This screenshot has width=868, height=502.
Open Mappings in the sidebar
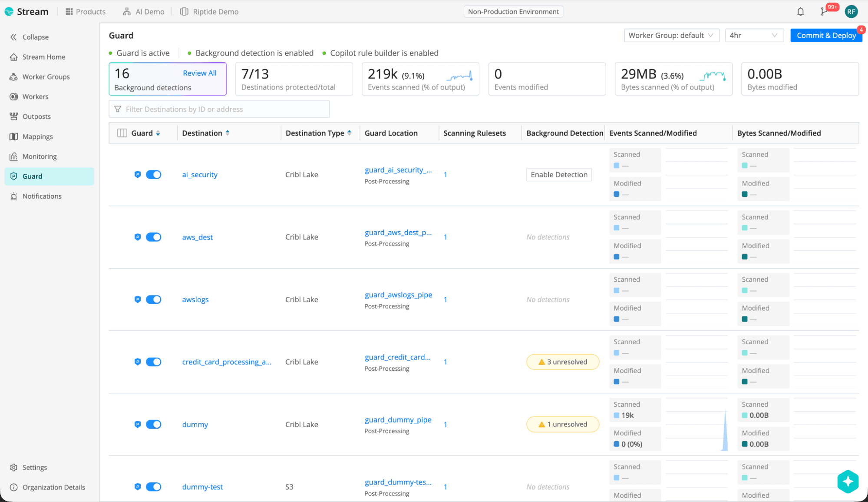click(37, 136)
